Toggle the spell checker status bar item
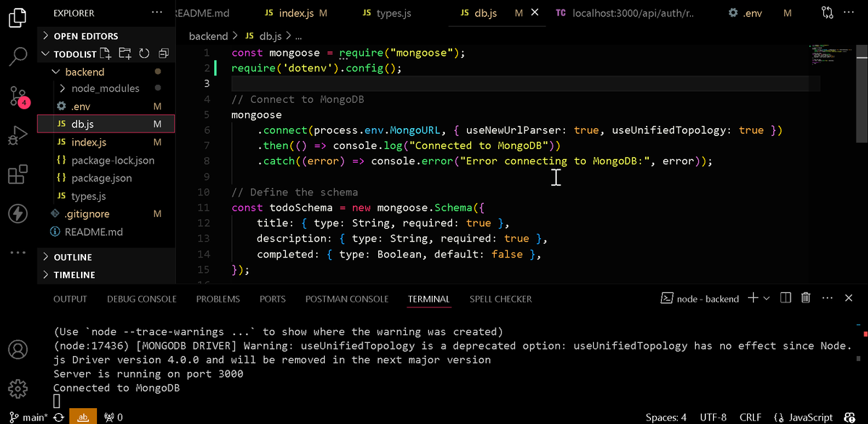The image size is (868, 424). 83,417
